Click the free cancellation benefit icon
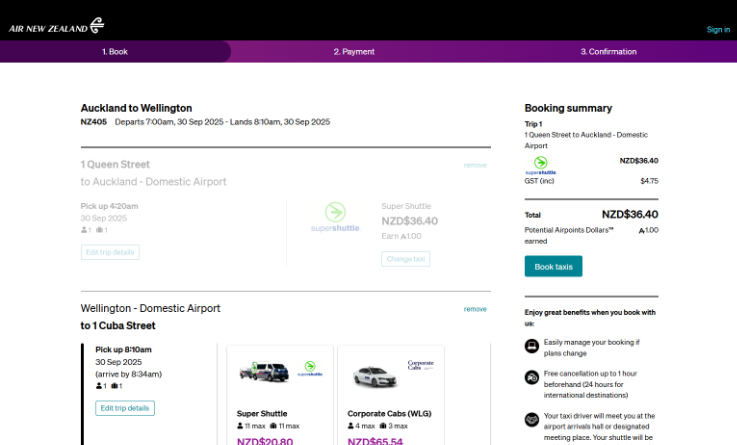This screenshot has width=737, height=445. [x=532, y=378]
